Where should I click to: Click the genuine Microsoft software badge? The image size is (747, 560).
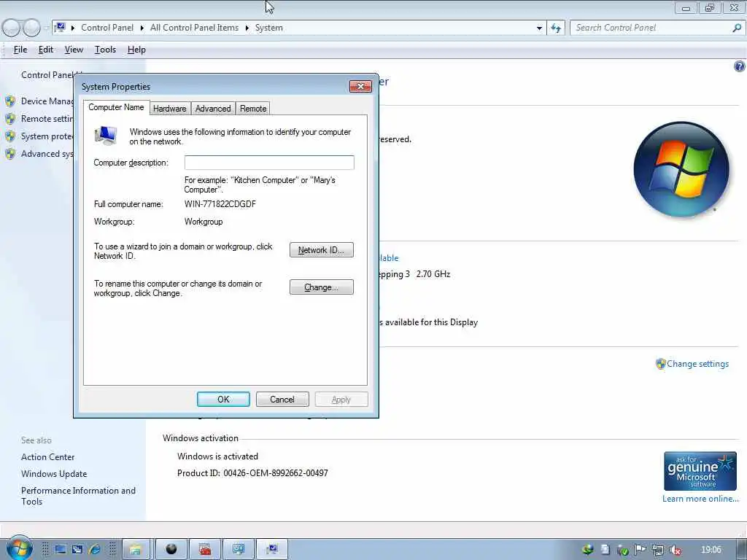700,471
